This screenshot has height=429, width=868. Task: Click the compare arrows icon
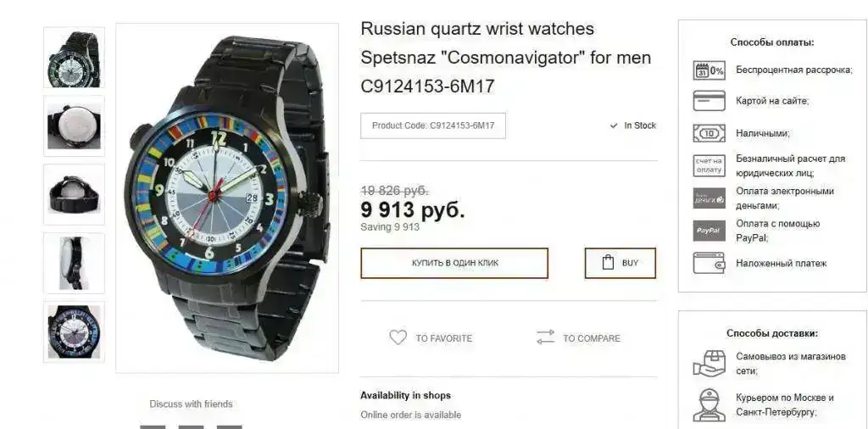pyautogui.click(x=545, y=337)
